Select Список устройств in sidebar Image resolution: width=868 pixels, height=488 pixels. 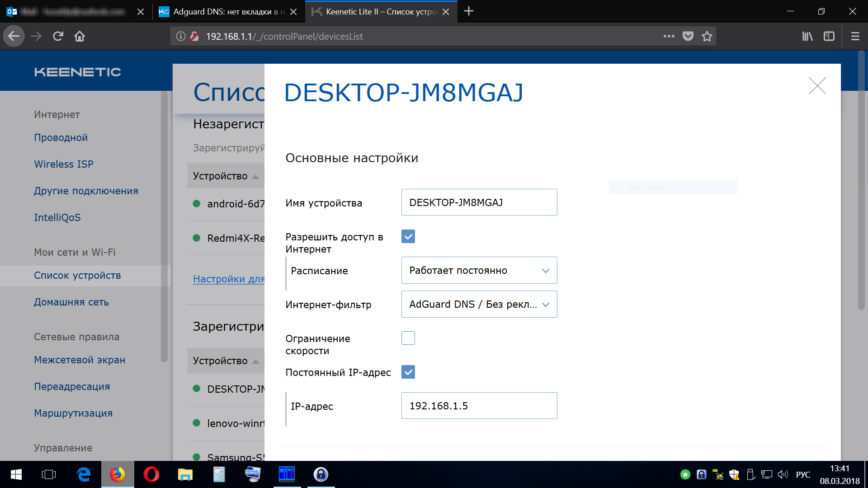coord(77,275)
